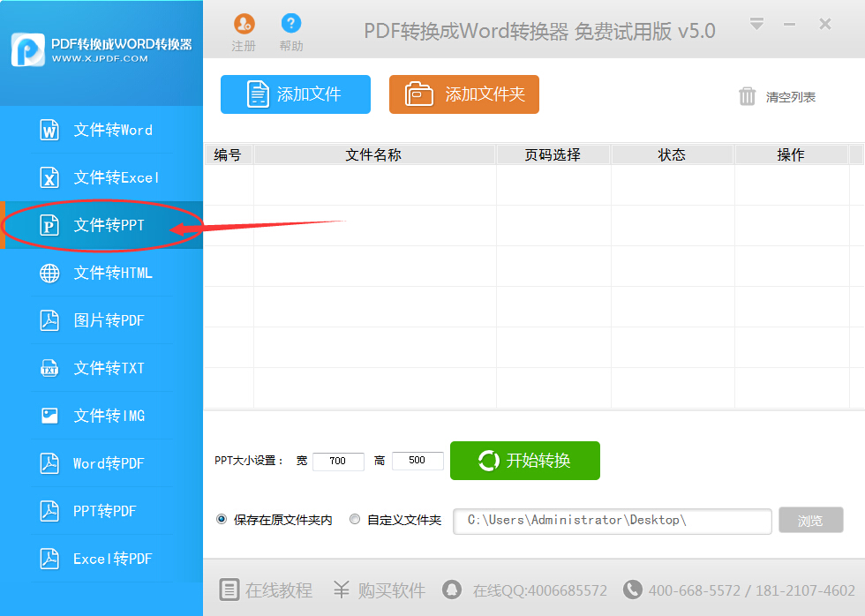Image resolution: width=865 pixels, height=616 pixels.
Task: Click the 在线QQ:4006685572 contact link
Action: (540, 590)
